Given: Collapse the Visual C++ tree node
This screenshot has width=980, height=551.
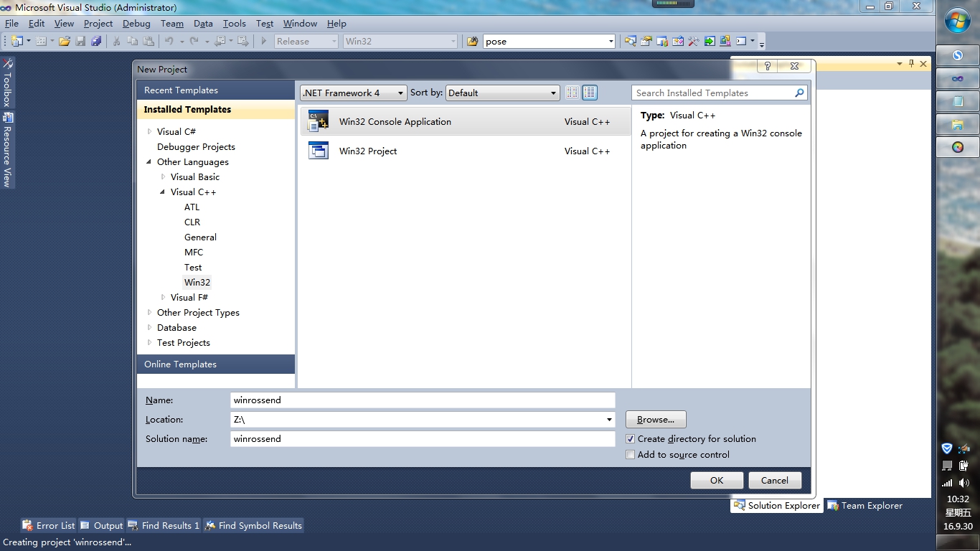Looking at the screenshot, I should tap(163, 192).
